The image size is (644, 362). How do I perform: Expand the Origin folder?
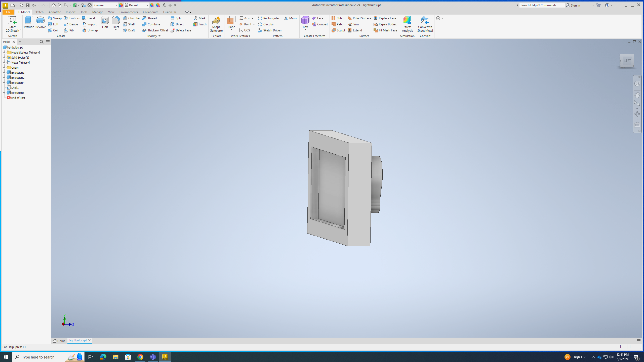4,68
